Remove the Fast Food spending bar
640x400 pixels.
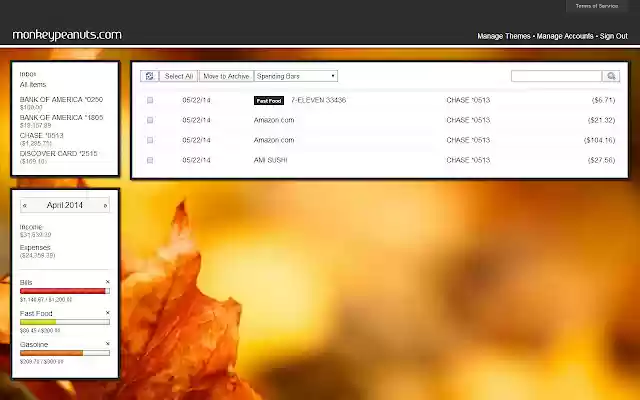tap(108, 313)
